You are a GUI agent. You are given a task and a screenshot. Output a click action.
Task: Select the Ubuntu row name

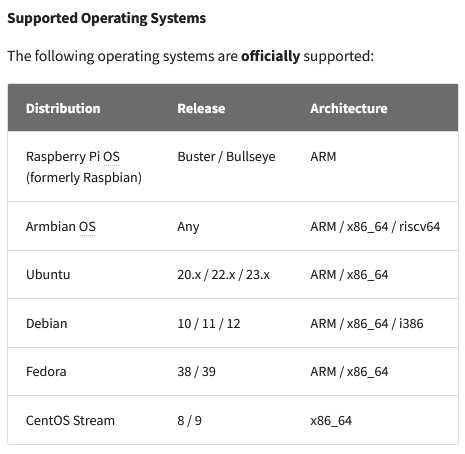tap(48, 275)
